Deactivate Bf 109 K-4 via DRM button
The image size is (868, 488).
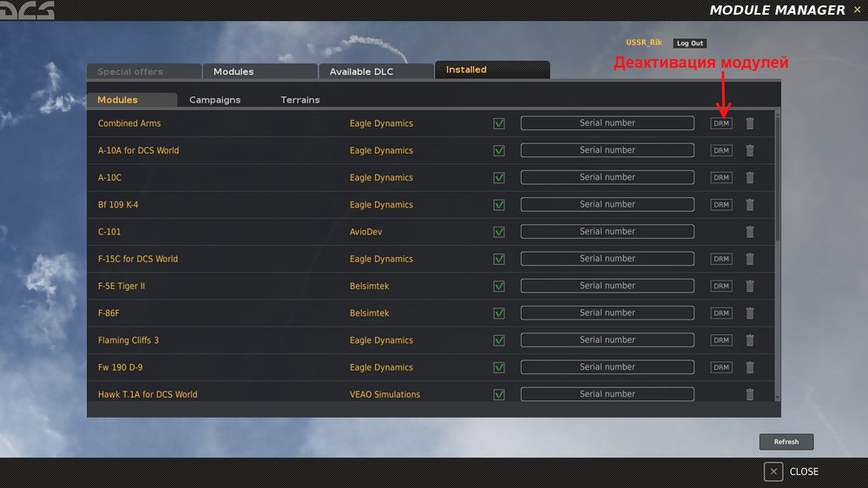(x=721, y=204)
